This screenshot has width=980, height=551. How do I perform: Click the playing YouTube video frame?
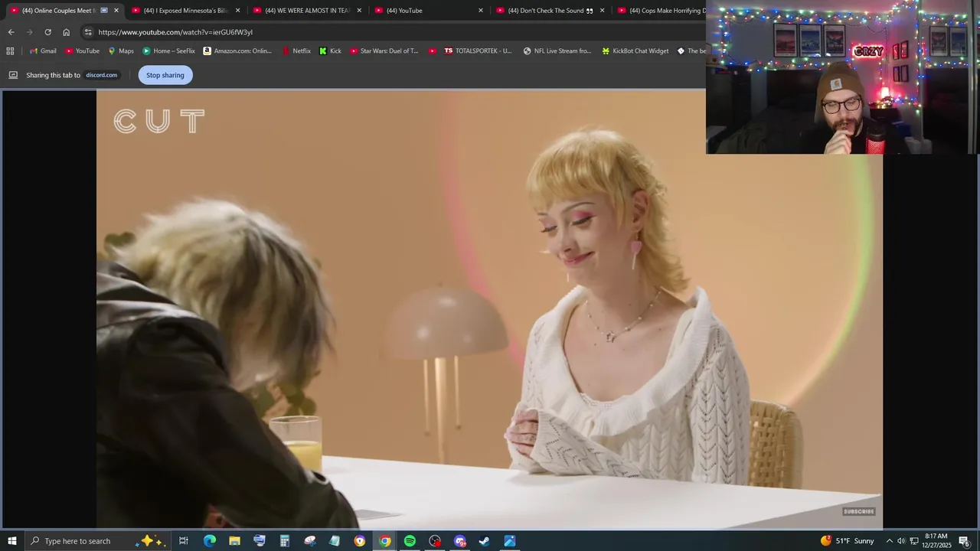[x=489, y=309]
